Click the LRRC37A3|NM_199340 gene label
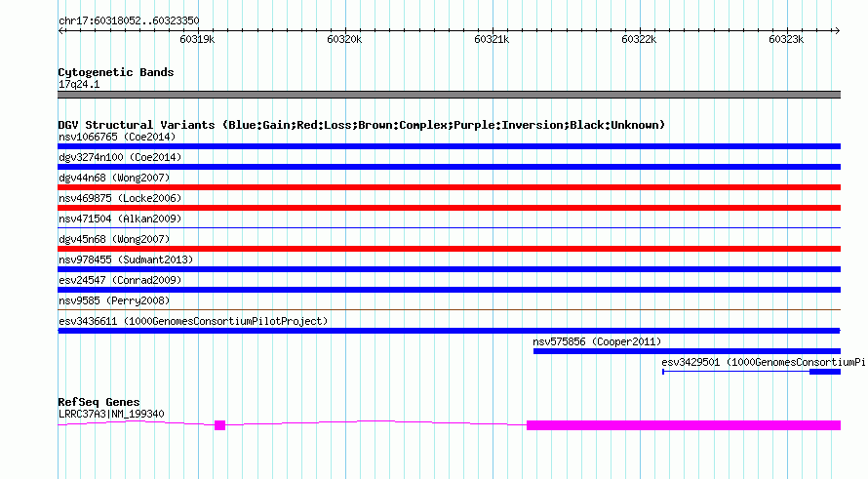Viewport: 868px width, 479px height. pyautogui.click(x=111, y=414)
